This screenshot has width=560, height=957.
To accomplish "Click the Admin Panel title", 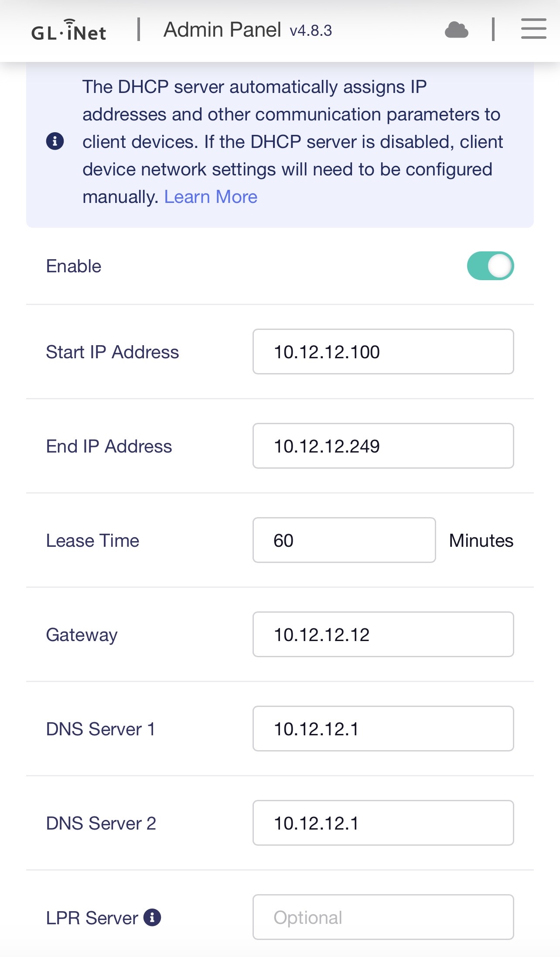I will coord(222,30).
